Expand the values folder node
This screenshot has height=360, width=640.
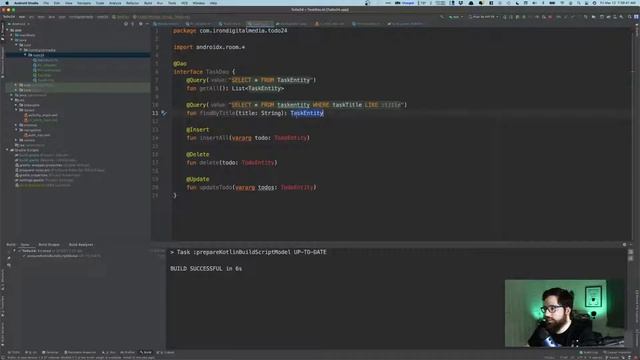[16, 140]
